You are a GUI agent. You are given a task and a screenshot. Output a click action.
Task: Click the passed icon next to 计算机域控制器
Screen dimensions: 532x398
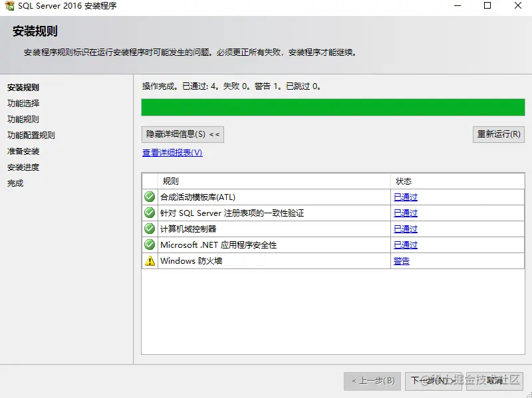pos(150,229)
